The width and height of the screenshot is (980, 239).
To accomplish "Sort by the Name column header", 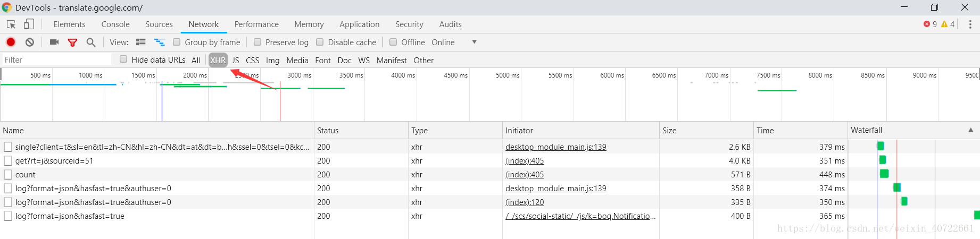I will coord(157,131).
